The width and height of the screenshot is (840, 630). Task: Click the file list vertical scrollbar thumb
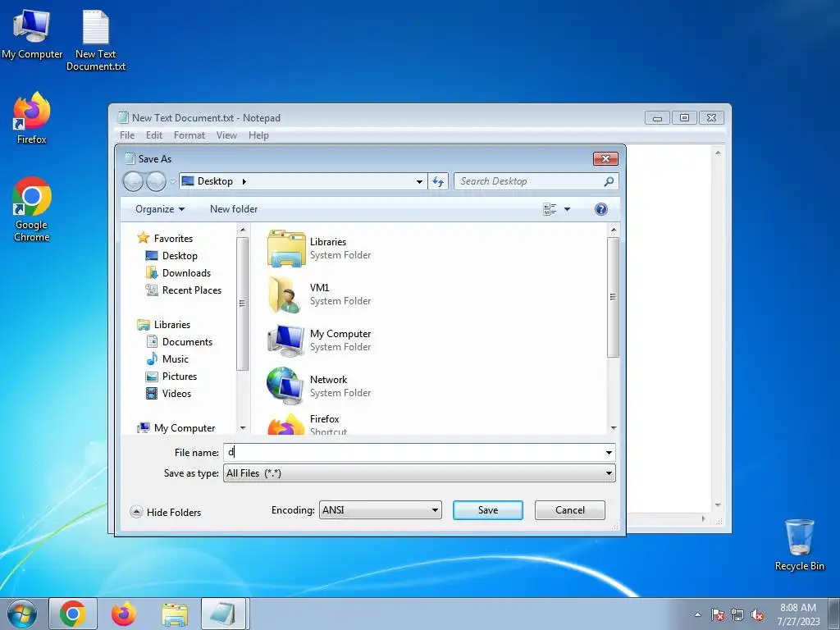click(x=613, y=297)
